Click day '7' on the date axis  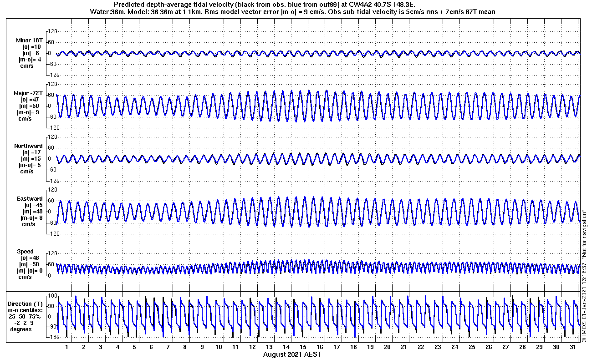tap(168, 347)
